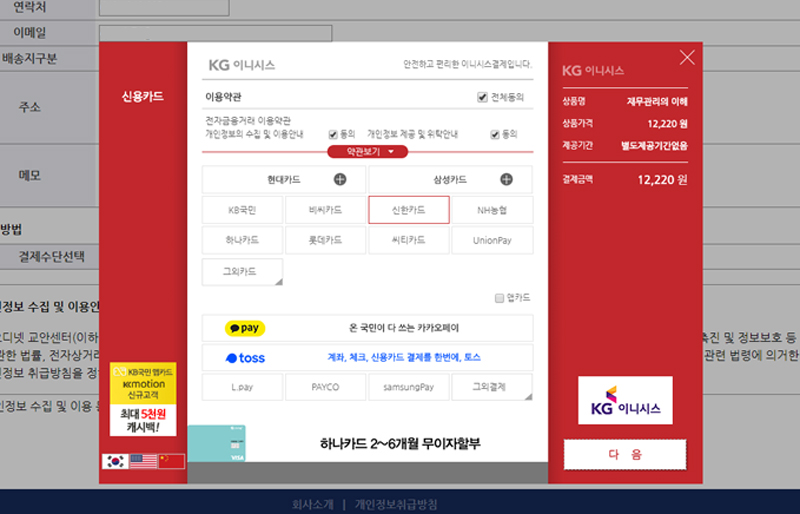The height and width of the screenshot is (514, 800).
Task: Click 배송지구분 label in background page
Action: click(x=30, y=59)
